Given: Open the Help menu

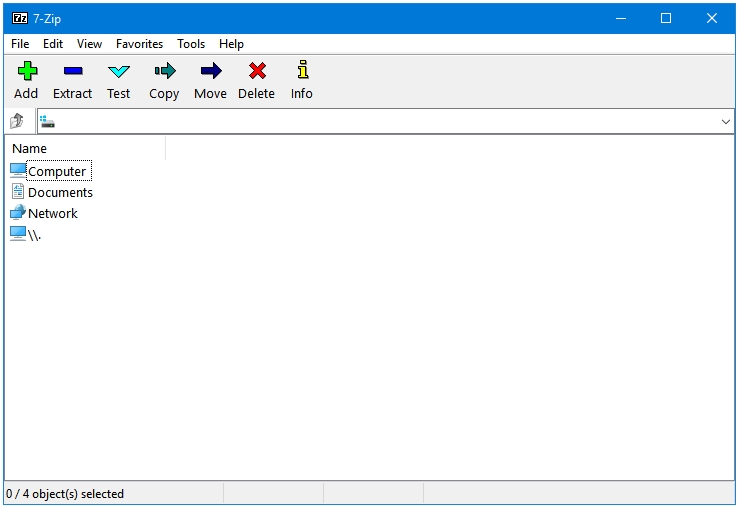Looking at the screenshot, I should point(231,44).
